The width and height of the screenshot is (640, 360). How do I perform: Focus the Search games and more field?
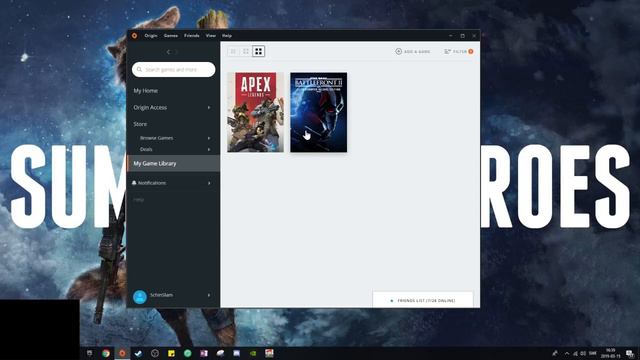coord(173,69)
